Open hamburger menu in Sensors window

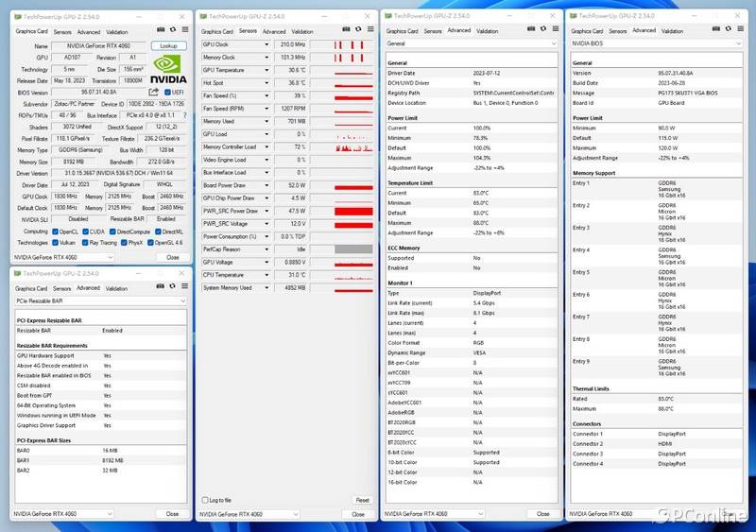tap(370, 29)
